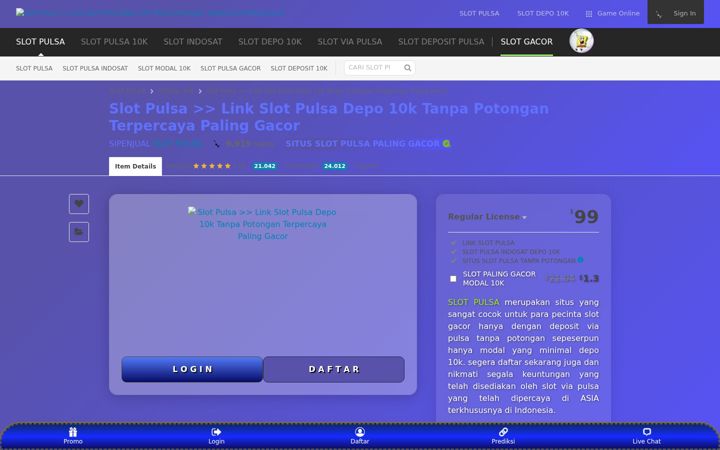Click the search magnifier icon
This screenshot has width=720, height=450.
(407, 68)
